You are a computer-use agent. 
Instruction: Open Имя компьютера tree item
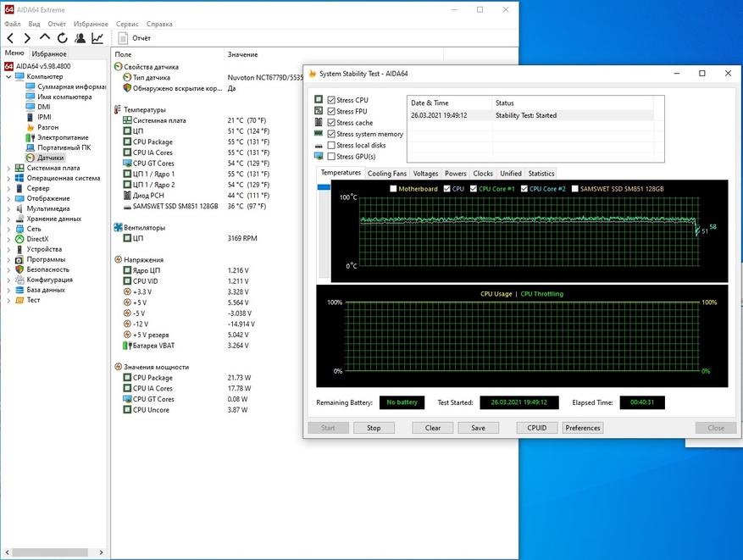point(58,97)
